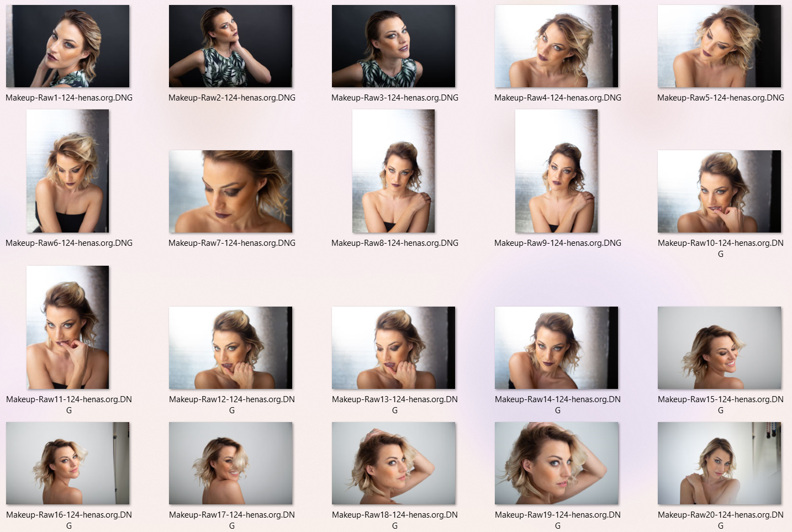Image resolution: width=792 pixels, height=532 pixels.
Task: Click the file name label Makeup-Raw11-124-henas.org.DNG
Action: pyautogui.click(x=69, y=405)
